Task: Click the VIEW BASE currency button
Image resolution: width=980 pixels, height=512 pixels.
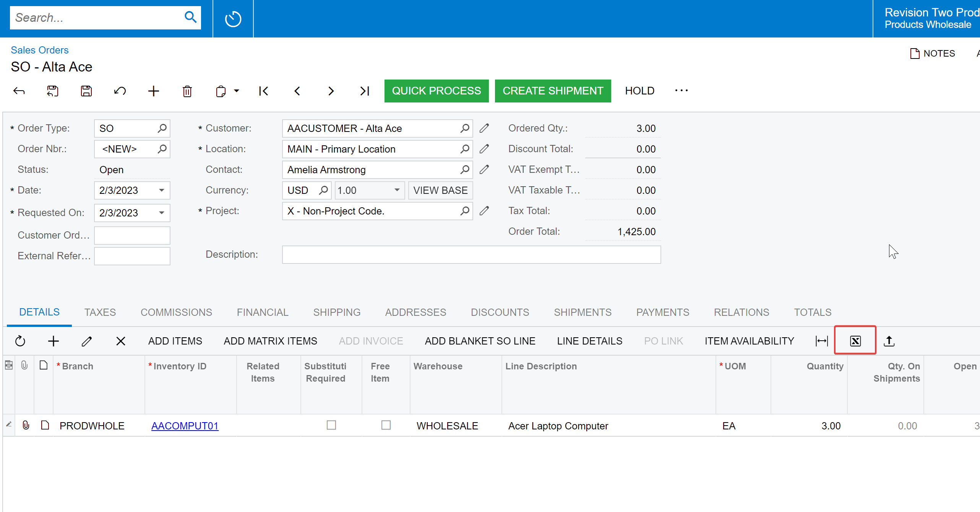Action: (x=440, y=190)
